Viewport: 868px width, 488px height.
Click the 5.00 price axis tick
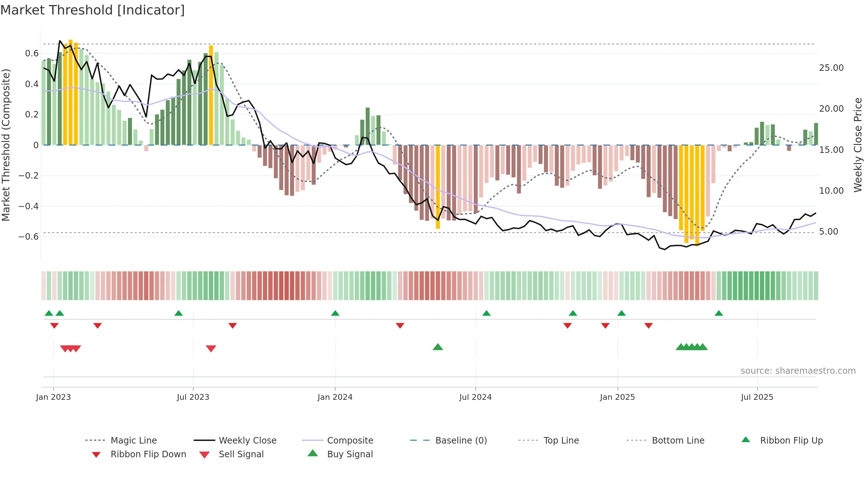(x=829, y=231)
